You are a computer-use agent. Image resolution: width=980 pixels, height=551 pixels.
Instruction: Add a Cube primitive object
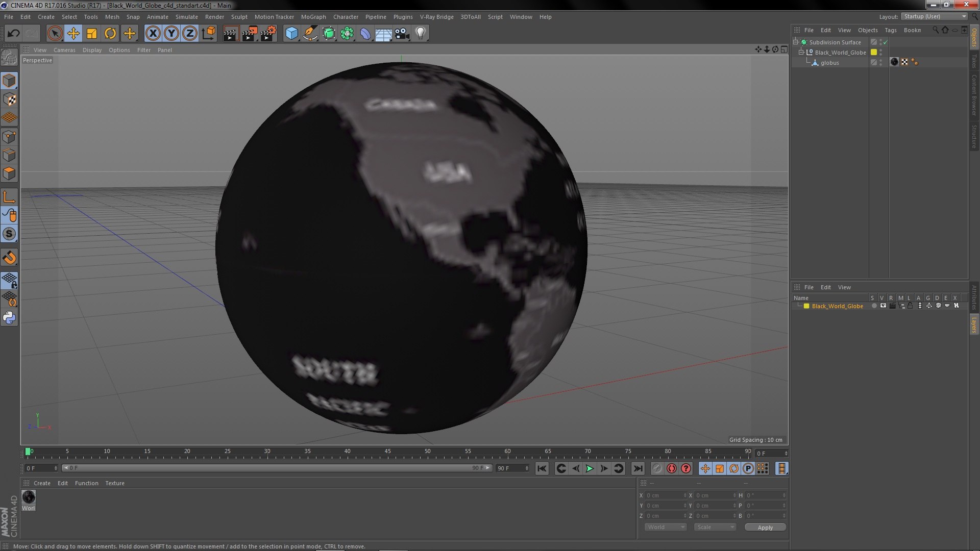(291, 34)
